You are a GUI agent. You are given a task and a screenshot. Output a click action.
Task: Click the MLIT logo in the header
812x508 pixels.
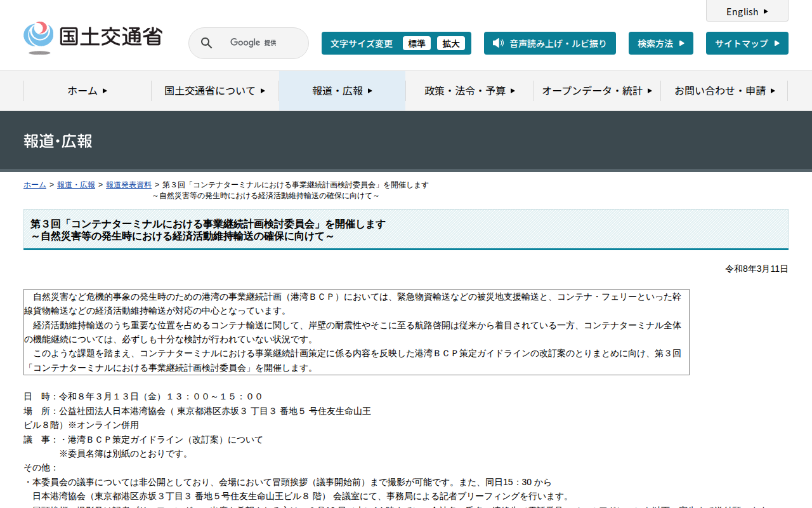93,37
